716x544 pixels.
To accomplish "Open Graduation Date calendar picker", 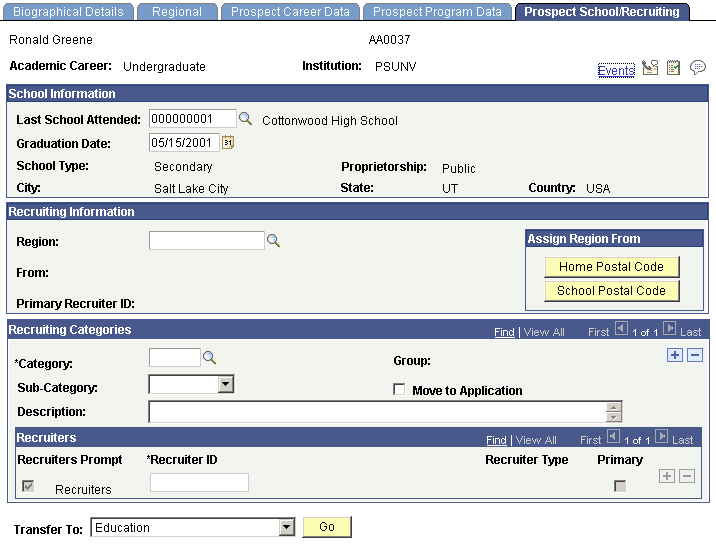I will pyautogui.click(x=228, y=143).
